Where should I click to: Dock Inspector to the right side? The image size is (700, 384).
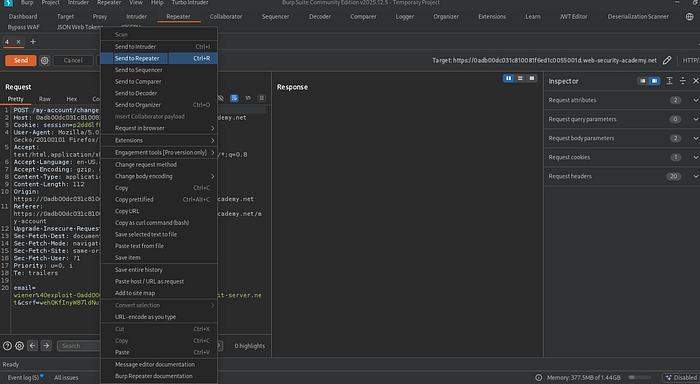(x=654, y=81)
